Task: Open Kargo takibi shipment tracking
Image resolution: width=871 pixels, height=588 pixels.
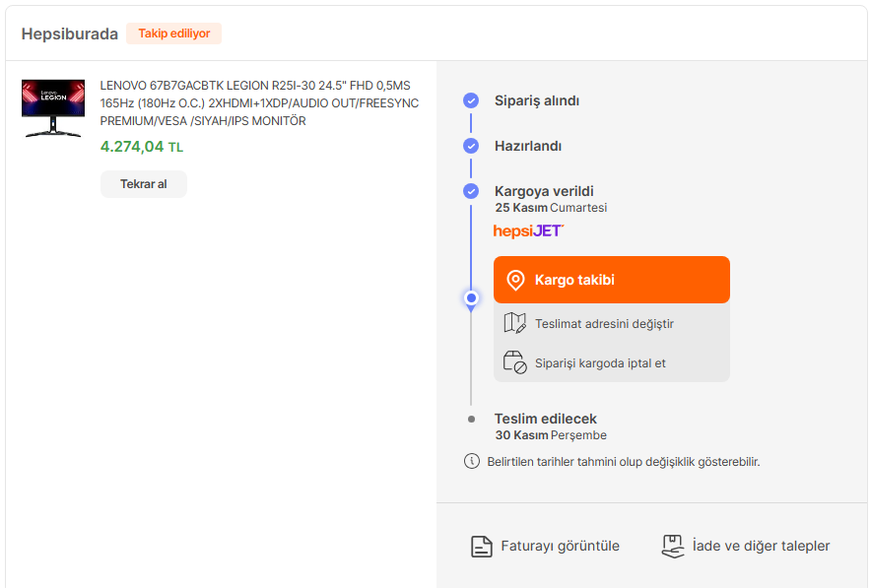Action: pyautogui.click(x=611, y=280)
